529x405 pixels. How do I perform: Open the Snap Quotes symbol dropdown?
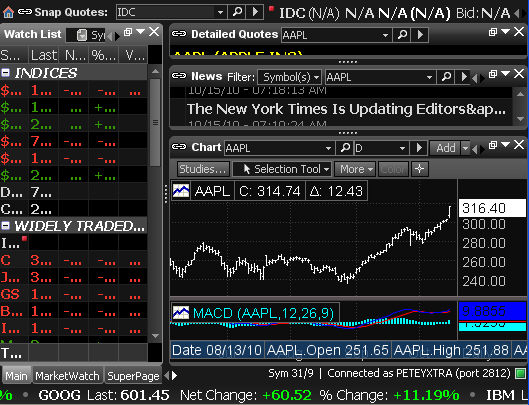click(220, 12)
